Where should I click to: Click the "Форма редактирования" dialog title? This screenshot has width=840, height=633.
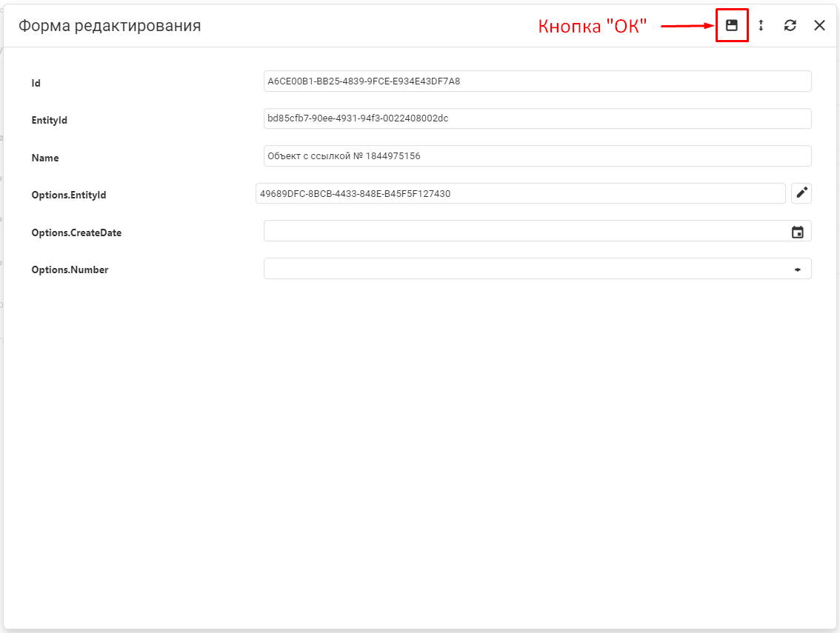(110, 26)
